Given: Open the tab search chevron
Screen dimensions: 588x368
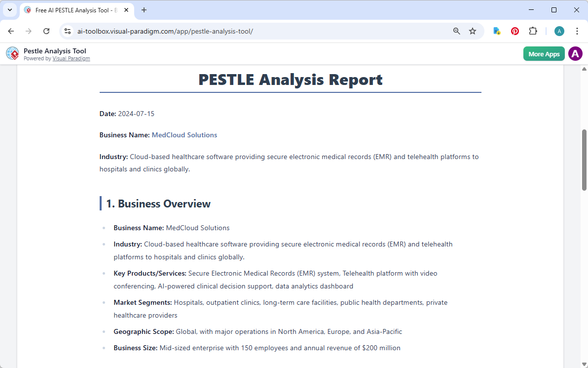Looking at the screenshot, I should click(10, 10).
